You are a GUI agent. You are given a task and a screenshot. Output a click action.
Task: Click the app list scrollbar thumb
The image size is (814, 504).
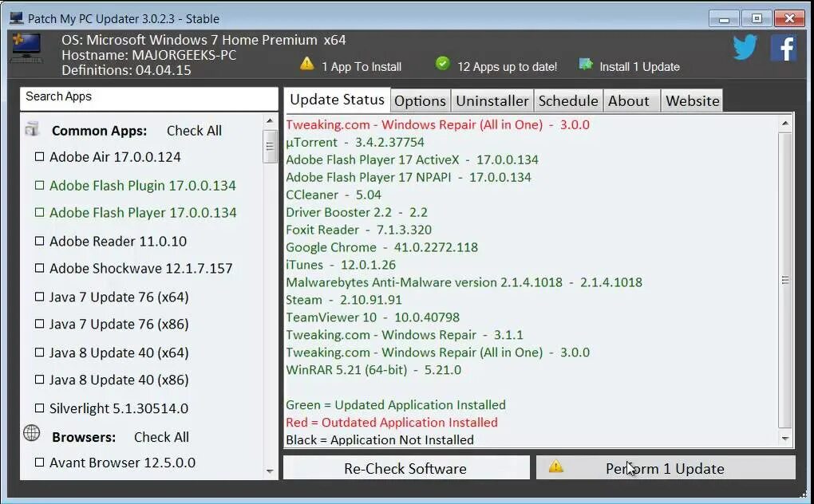pyautogui.click(x=270, y=146)
